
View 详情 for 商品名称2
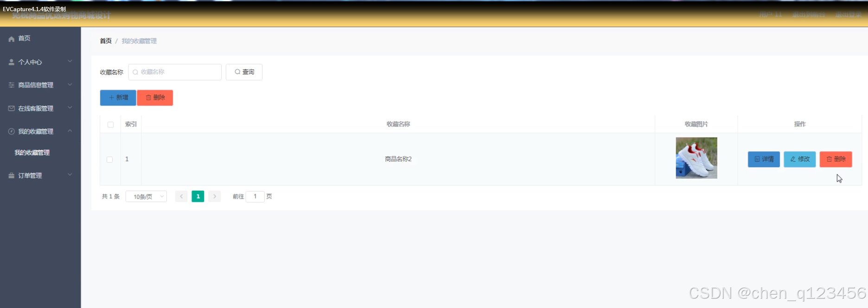[764, 159]
